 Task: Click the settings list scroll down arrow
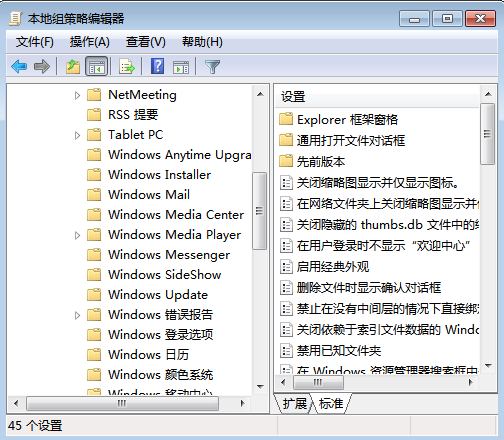(488, 366)
